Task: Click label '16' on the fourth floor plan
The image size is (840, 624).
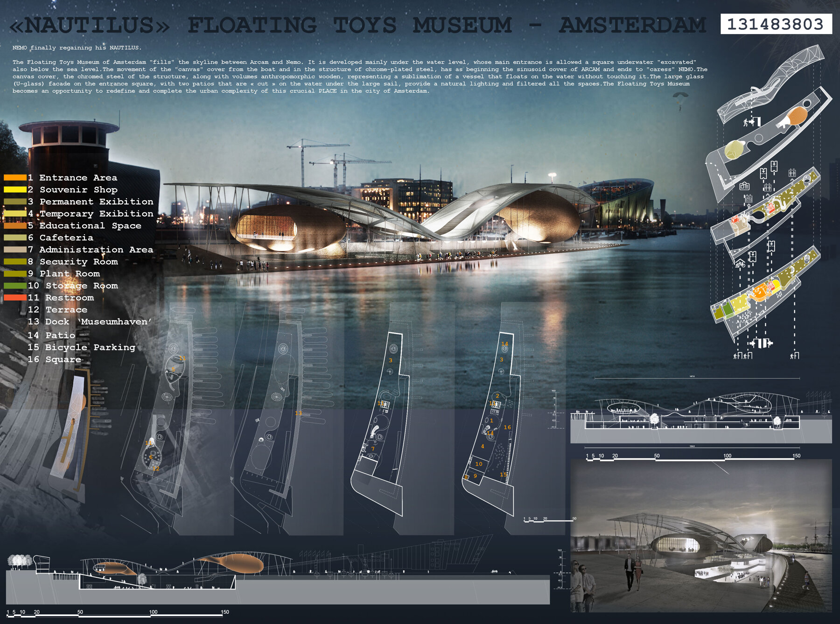Action: point(507,427)
